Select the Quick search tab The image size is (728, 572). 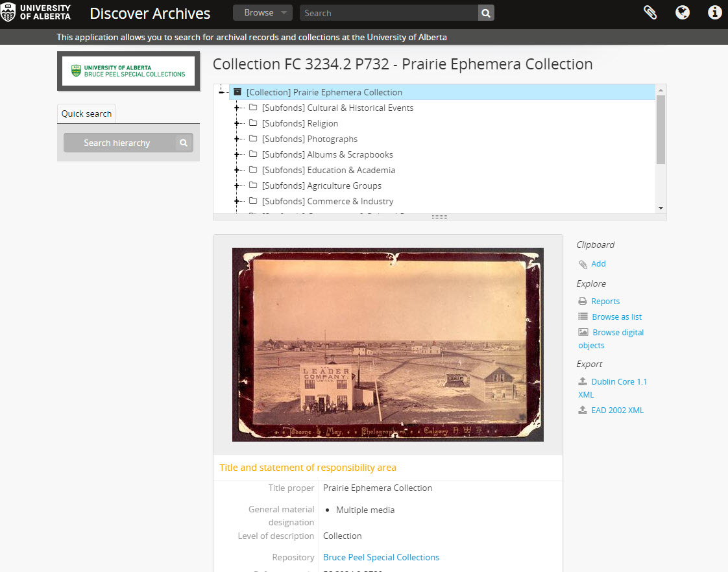point(86,113)
